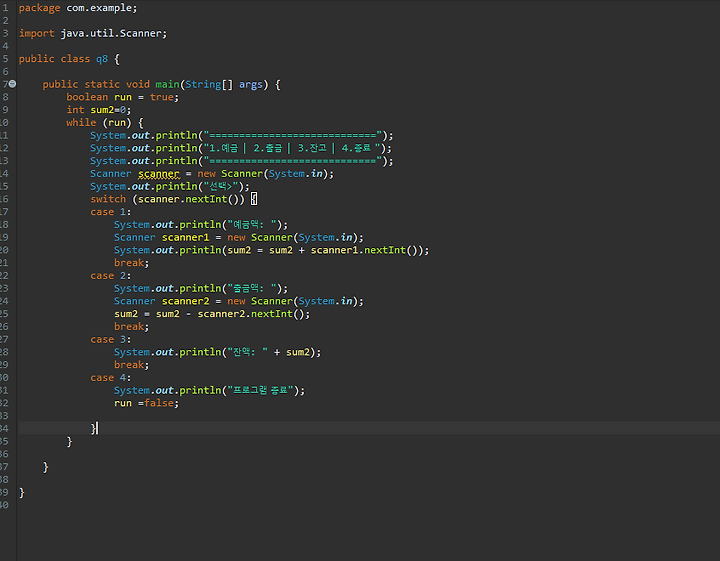Click line number 34 in gutter

click(x=4, y=429)
